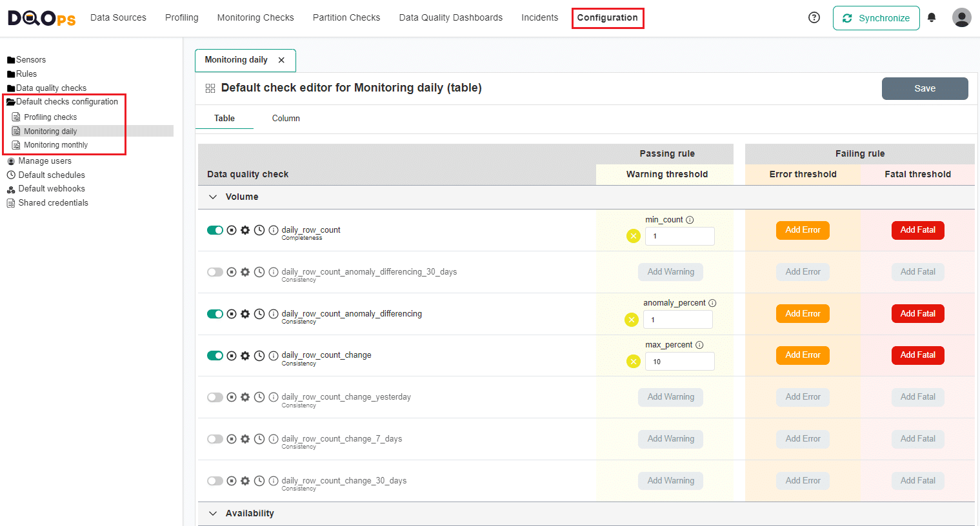Screen dimensions: 980x526
Task: Enable the daily_row_count_change_30_days check
Action: point(215,480)
